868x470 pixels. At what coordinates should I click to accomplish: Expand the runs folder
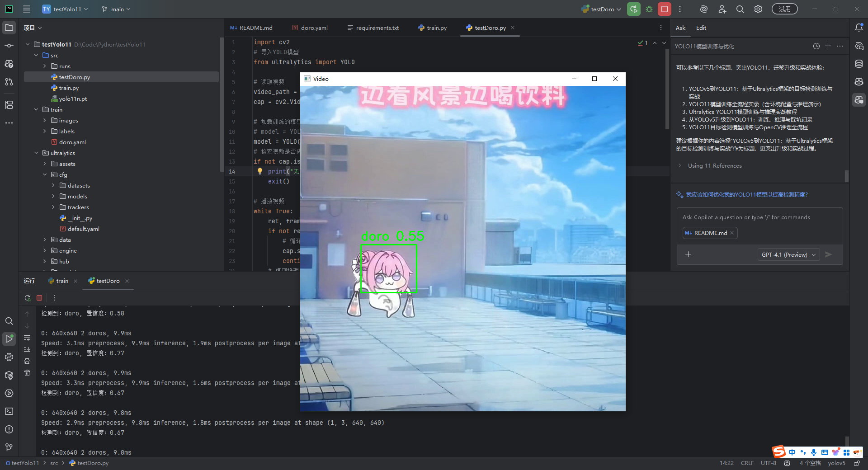point(45,66)
